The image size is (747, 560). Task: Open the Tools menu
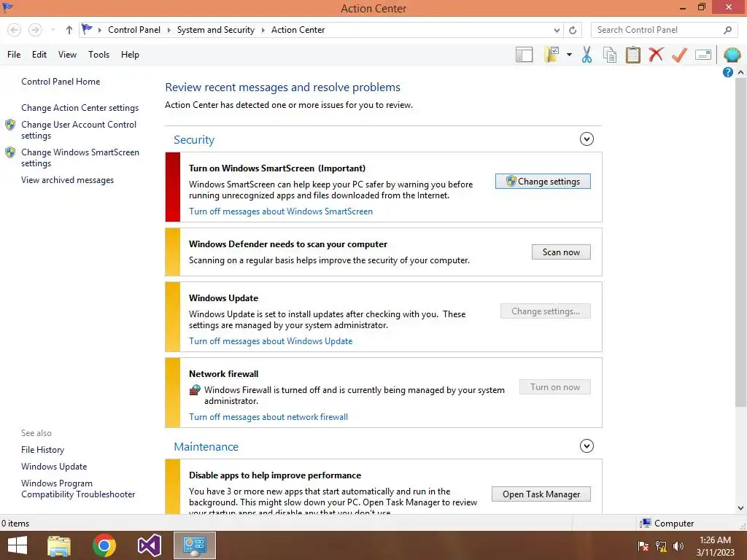point(98,55)
